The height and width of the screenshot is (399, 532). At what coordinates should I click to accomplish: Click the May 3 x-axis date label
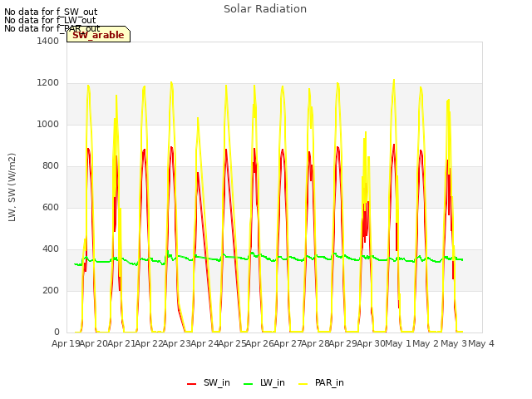point(454,343)
